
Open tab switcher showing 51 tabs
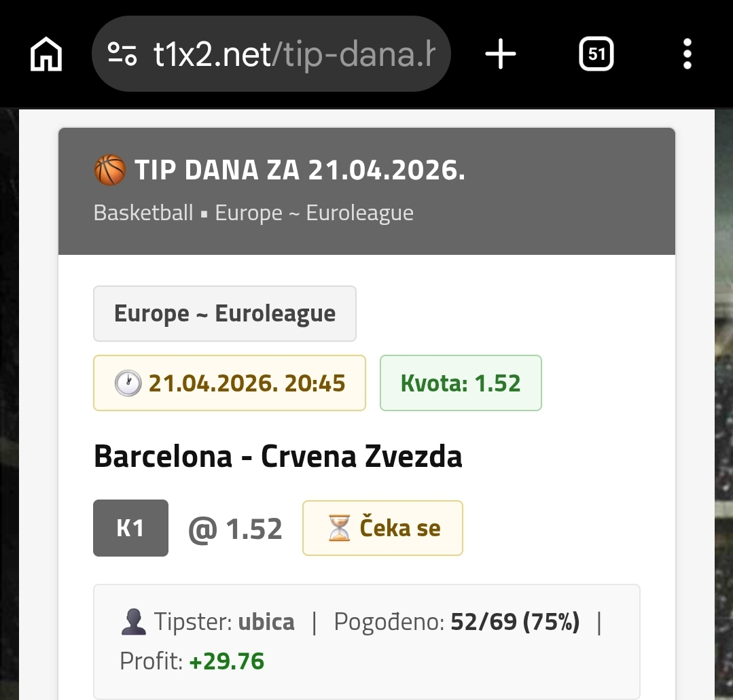596,54
